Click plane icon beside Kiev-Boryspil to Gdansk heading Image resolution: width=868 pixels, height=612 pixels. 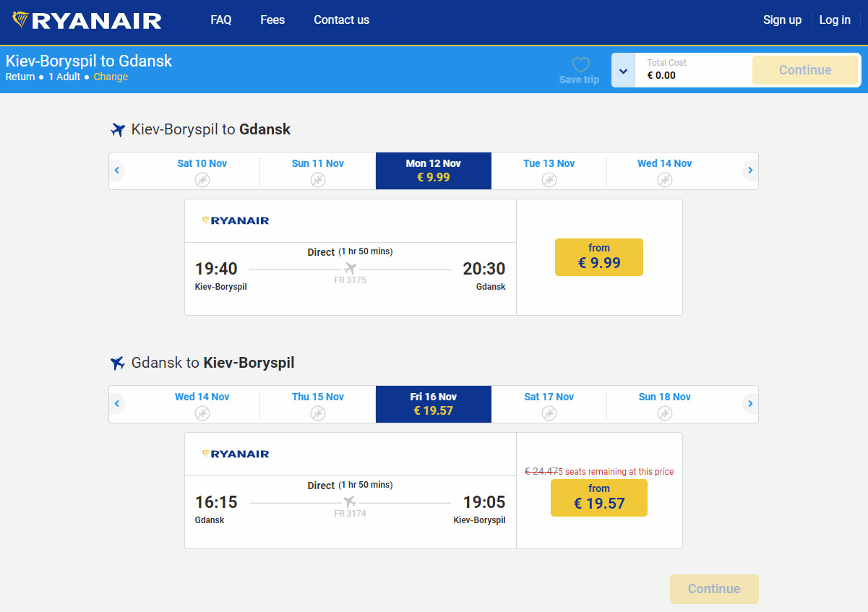pos(118,130)
